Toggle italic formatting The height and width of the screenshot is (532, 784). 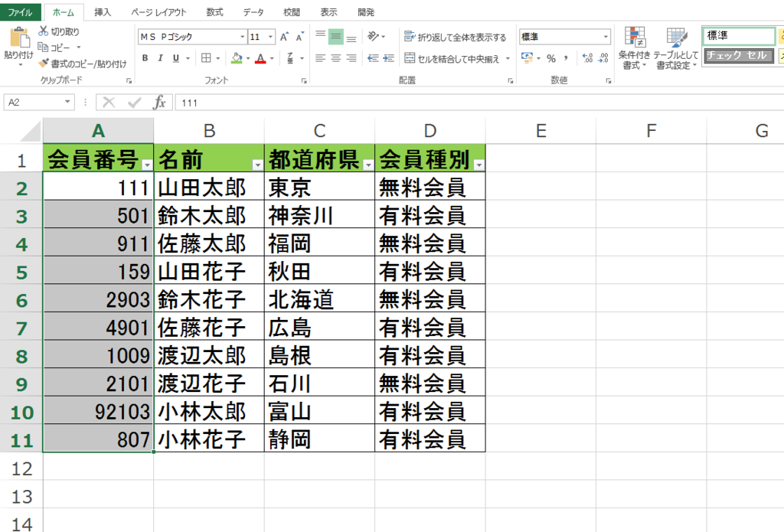pyautogui.click(x=159, y=57)
